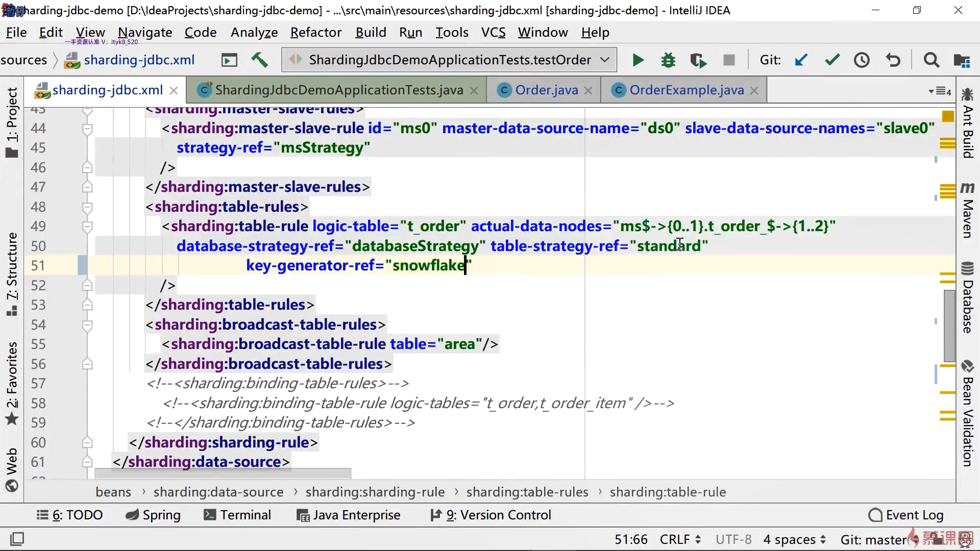The width and height of the screenshot is (980, 551).
Task: Open Git Show History clock icon
Action: (862, 60)
